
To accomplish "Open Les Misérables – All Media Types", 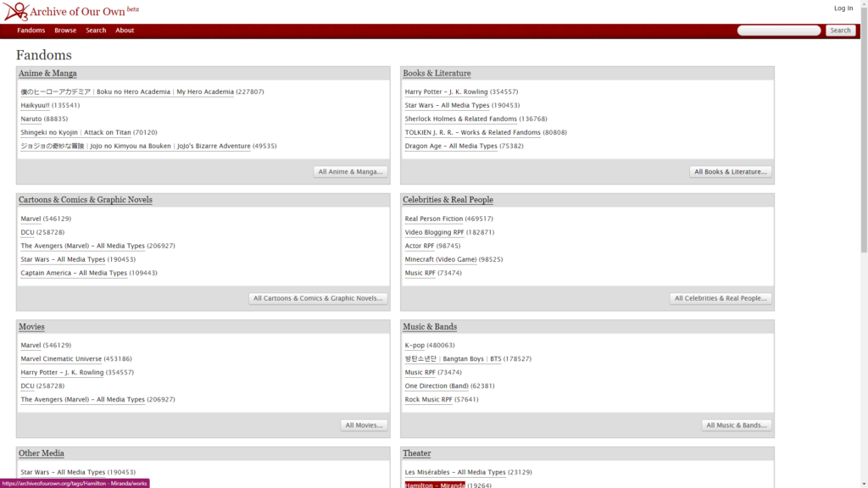I will point(455,473).
